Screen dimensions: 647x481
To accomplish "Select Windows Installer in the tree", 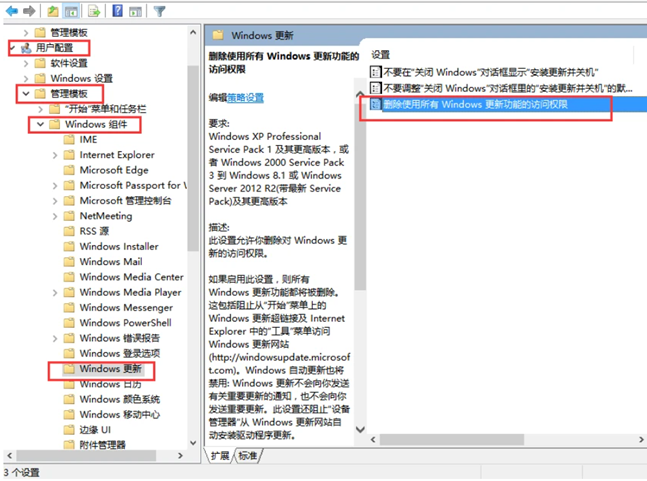I will pyautogui.click(x=119, y=246).
